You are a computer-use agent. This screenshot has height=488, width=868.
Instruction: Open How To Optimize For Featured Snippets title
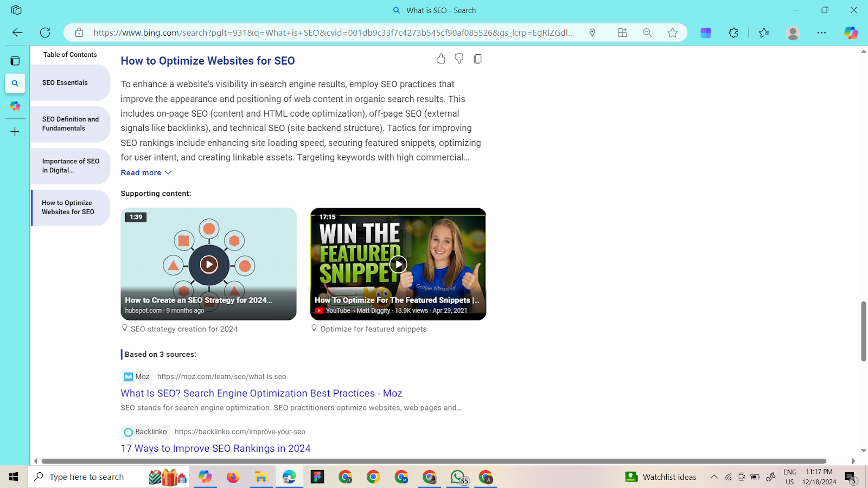click(397, 300)
